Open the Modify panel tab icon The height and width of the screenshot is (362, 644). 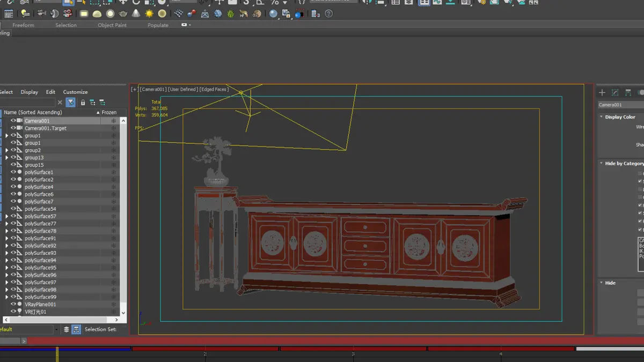point(615,93)
